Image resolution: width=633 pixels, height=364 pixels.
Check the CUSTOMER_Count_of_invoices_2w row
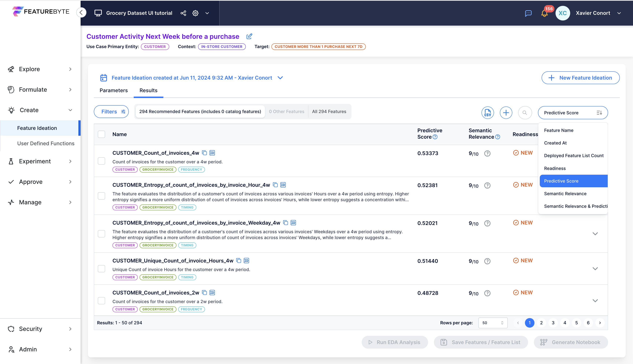coord(101,301)
